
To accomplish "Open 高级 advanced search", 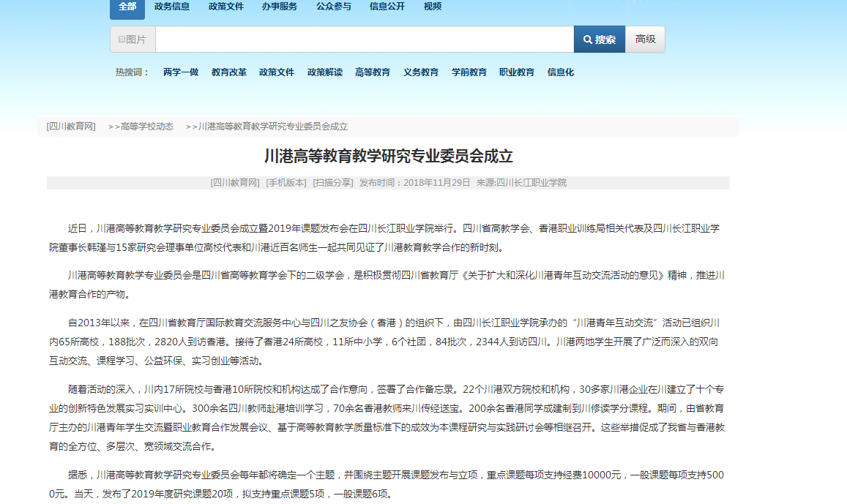I will 645,40.
